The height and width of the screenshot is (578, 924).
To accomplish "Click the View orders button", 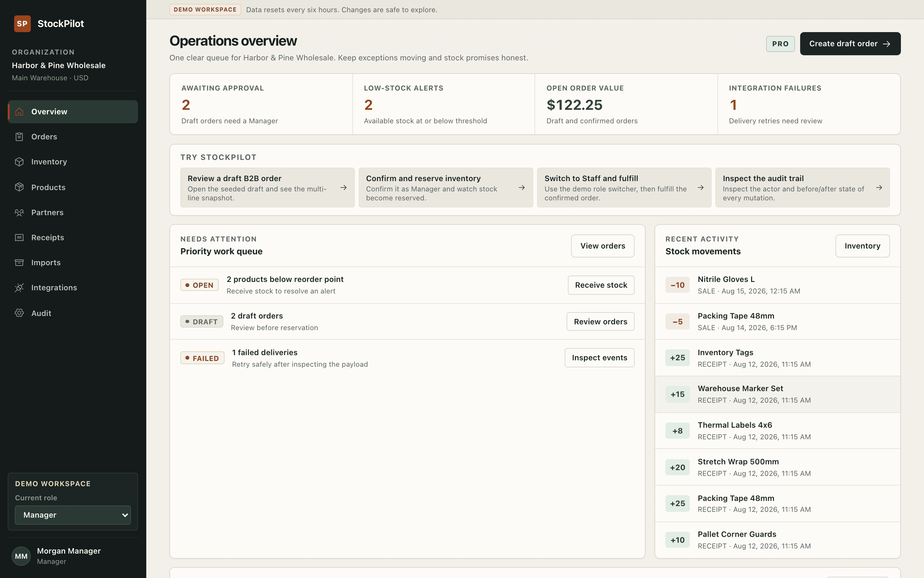I will click(603, 246).
